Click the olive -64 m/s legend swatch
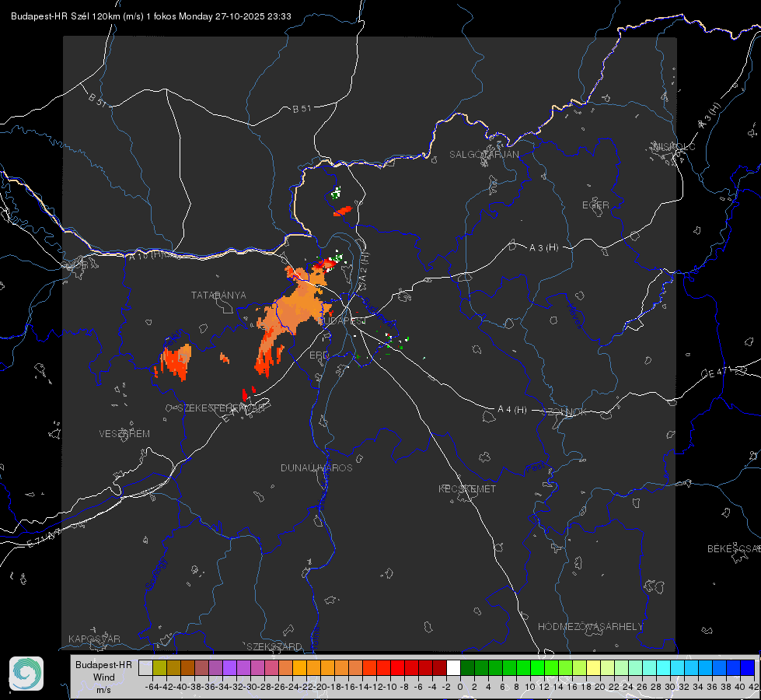The height and width of the screenshot is (700, 761). pos(159,668)
